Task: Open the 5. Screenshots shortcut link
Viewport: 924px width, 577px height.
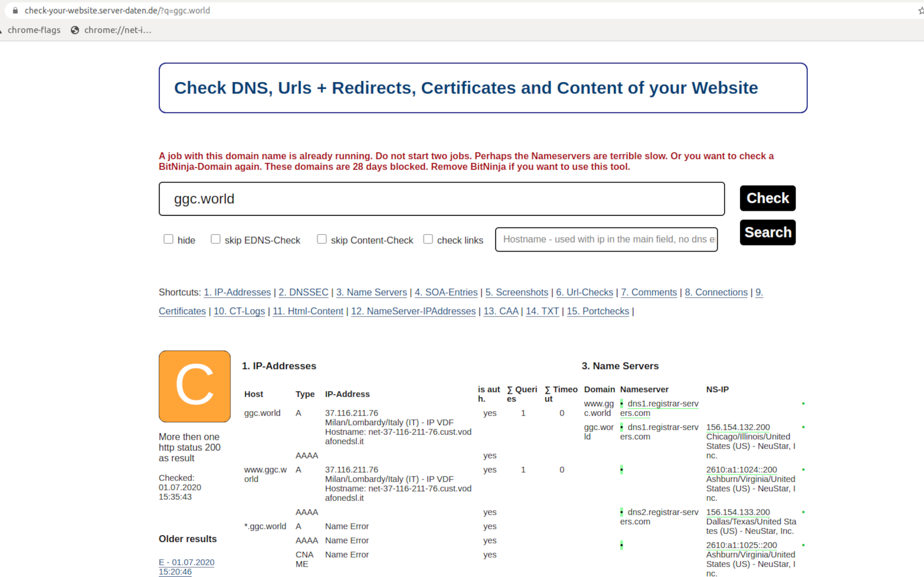Action: tap(516, 292)
